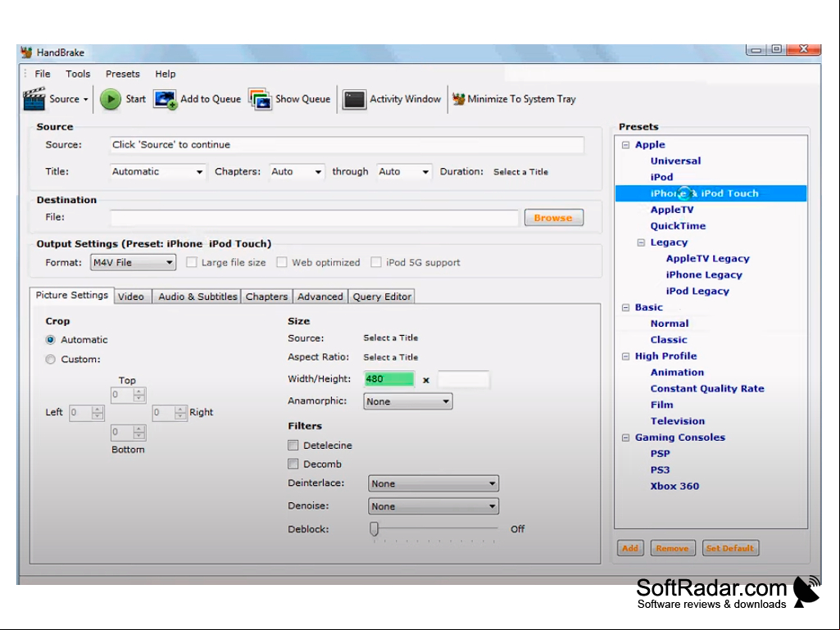Select the AppleTV Legacy preset
This screenshot has height=630, width=840.
point(708,258)
